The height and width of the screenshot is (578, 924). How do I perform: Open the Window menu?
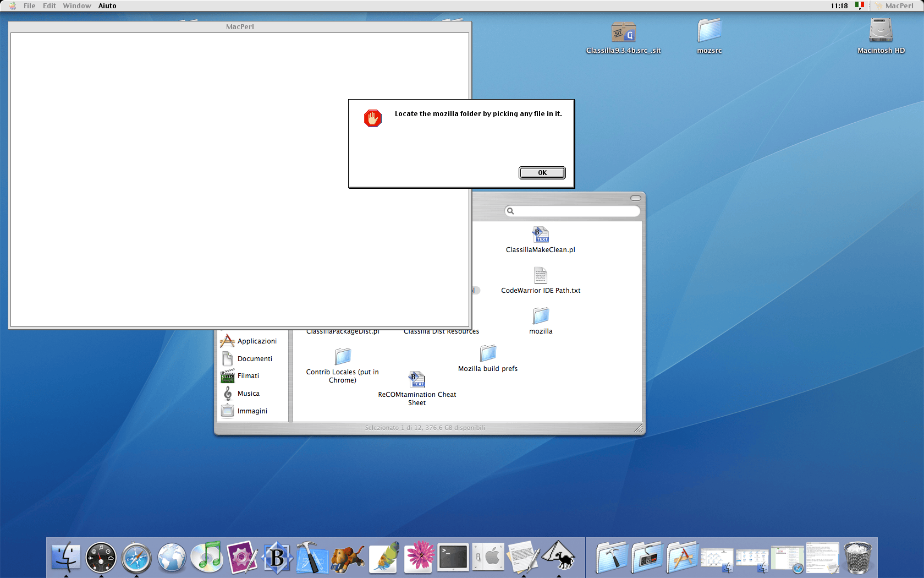point(77,6)
